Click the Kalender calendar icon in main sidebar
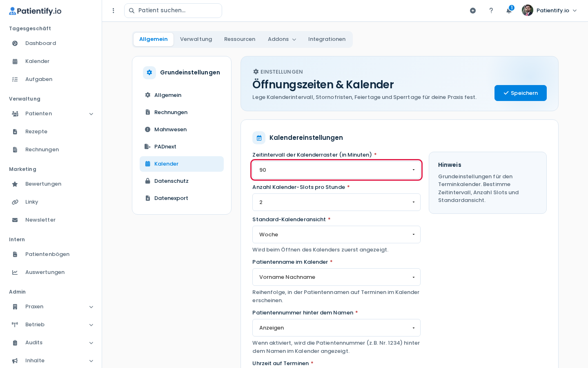The height and width of the screenshot is (368, 588). (x=15, y=61)
